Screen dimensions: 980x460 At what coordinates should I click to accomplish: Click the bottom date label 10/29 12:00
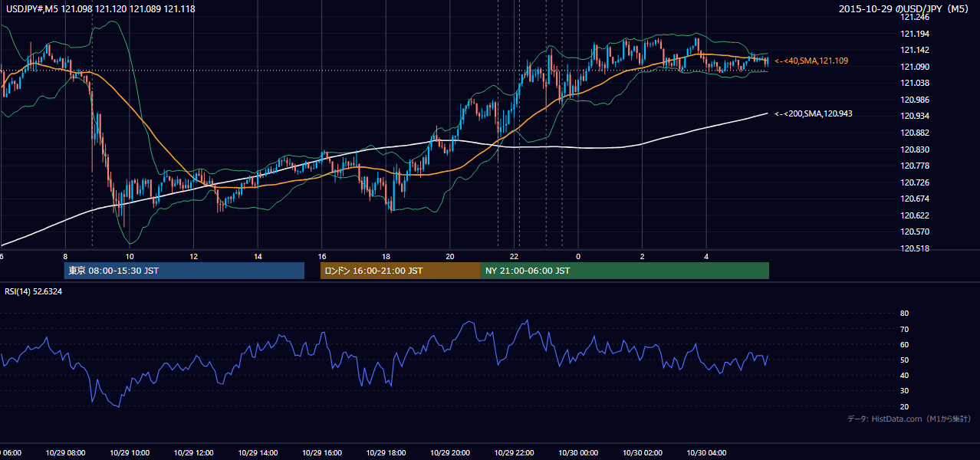[x=193, y=452]
